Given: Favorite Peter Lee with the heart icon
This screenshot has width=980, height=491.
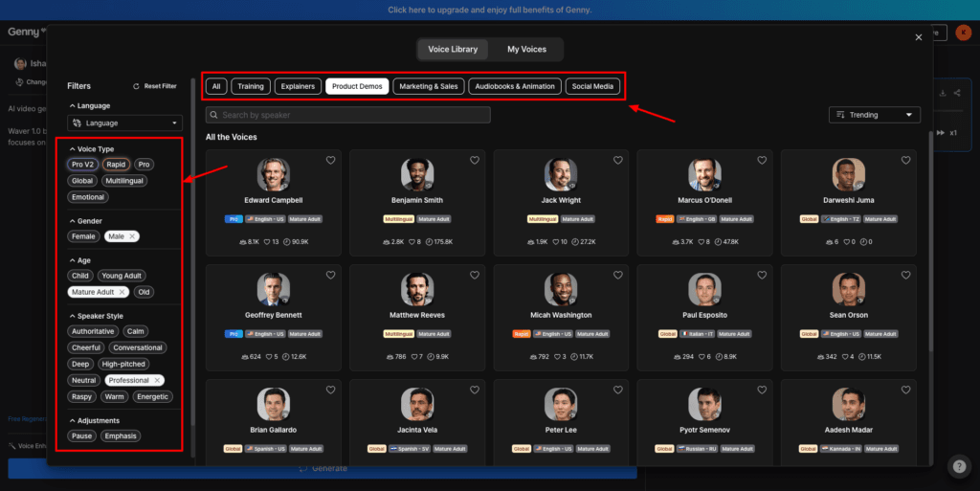Looking at the screenshot, I should click(618, 391).
